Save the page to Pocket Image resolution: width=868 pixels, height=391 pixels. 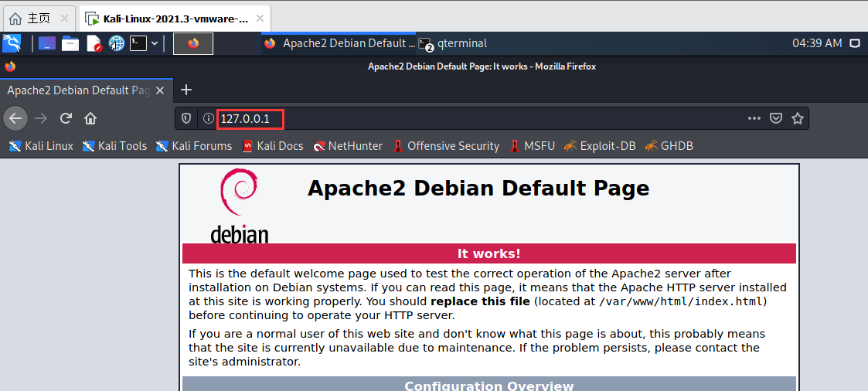776,118
